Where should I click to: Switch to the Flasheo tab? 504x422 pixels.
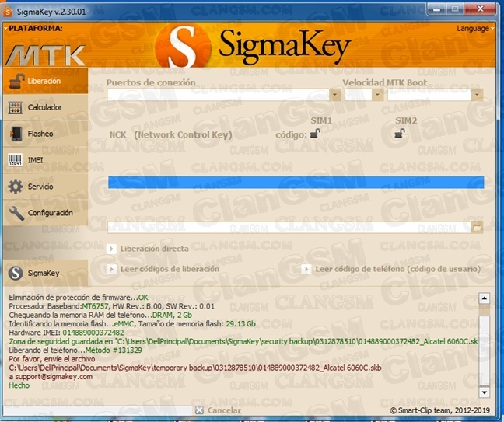tap(45, 134)
